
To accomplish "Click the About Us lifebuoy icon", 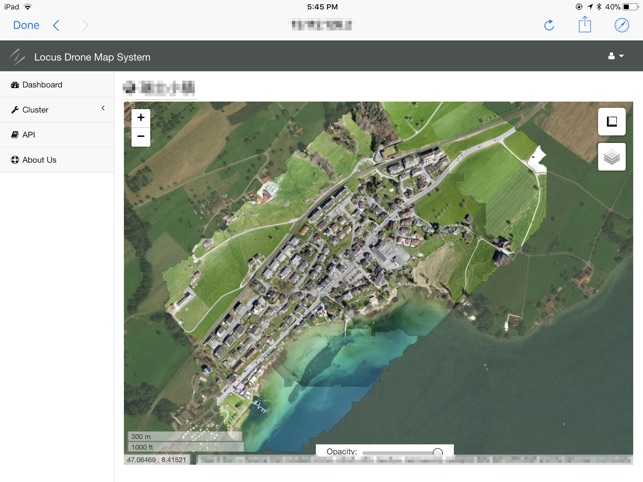I will click(x=15, y=160).
